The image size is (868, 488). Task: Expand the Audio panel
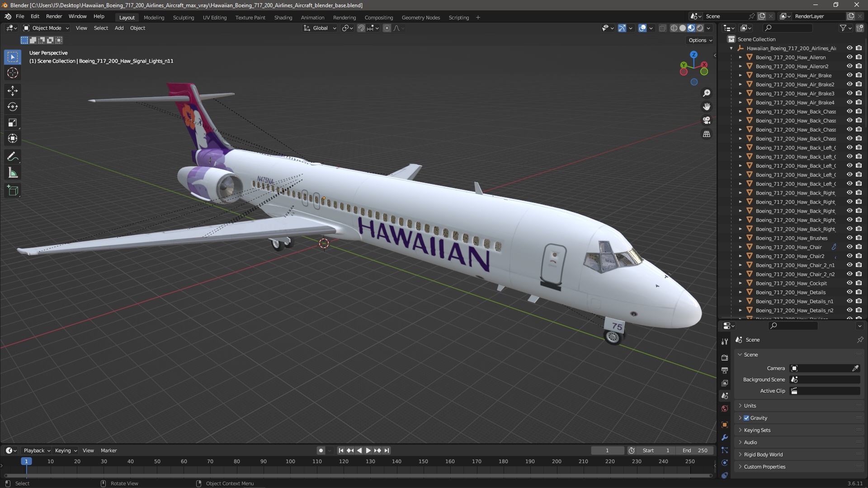point(750,442)
